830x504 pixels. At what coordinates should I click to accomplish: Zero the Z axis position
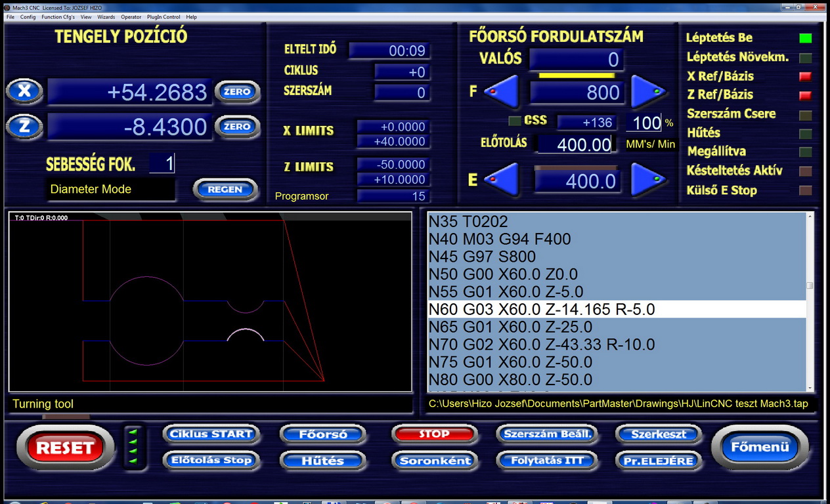(x=237, y=127)
